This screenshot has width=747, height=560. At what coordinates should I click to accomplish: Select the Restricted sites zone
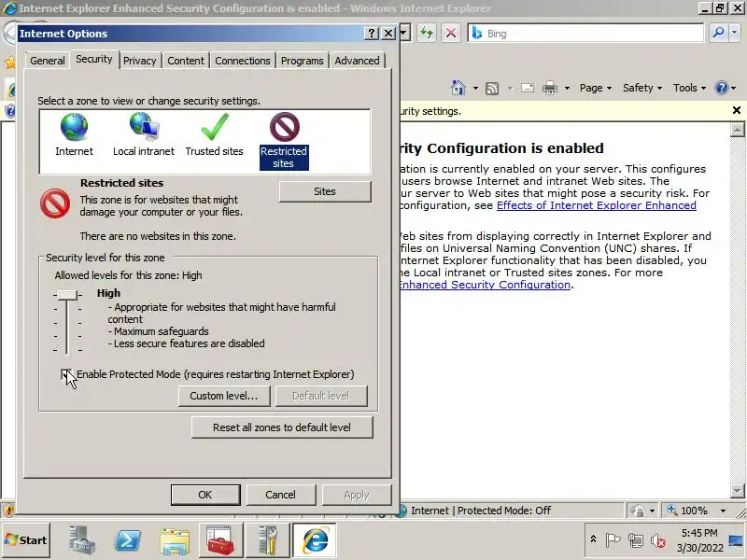click(284, 141)
